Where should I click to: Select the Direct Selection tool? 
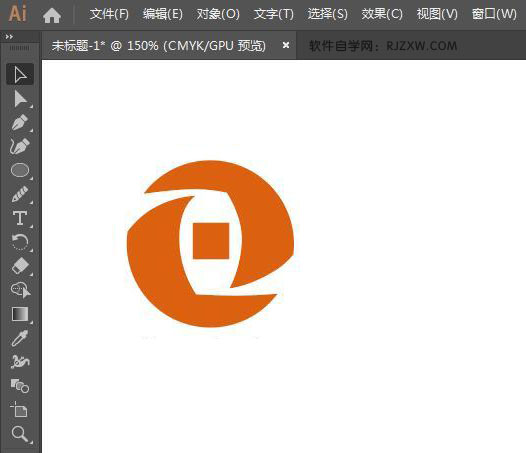coord(20,99)
